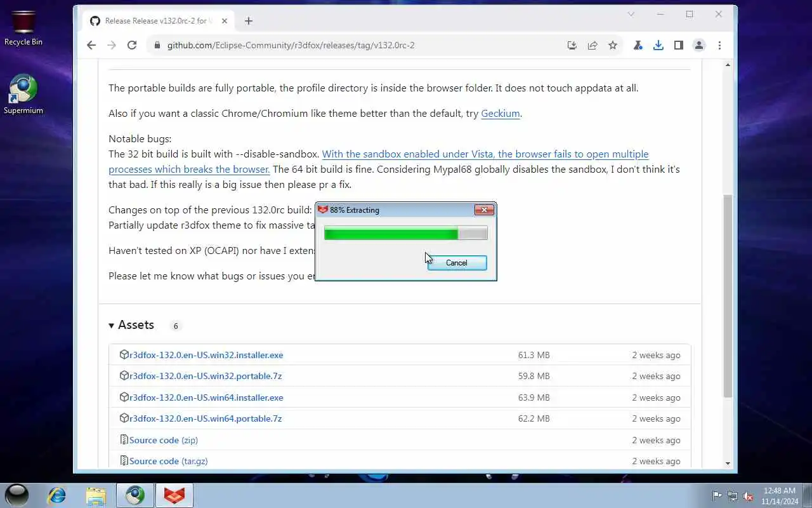Share this page icon in address bar

pos(593,45)
